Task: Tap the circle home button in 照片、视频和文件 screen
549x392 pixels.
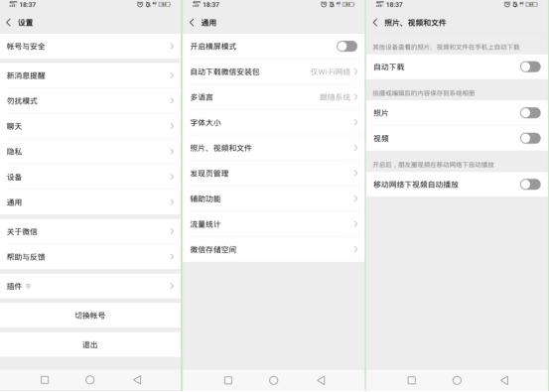Action: [457, 380]
